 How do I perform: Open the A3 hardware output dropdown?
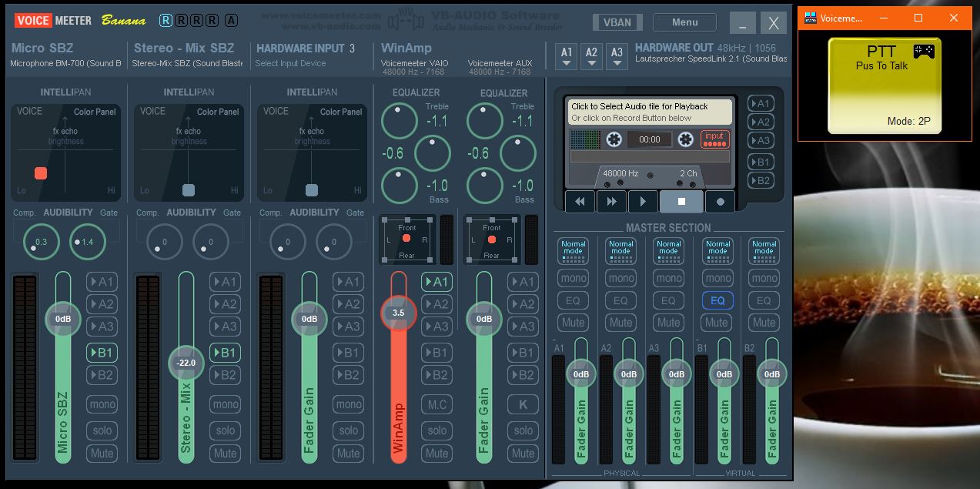point(616,56)
